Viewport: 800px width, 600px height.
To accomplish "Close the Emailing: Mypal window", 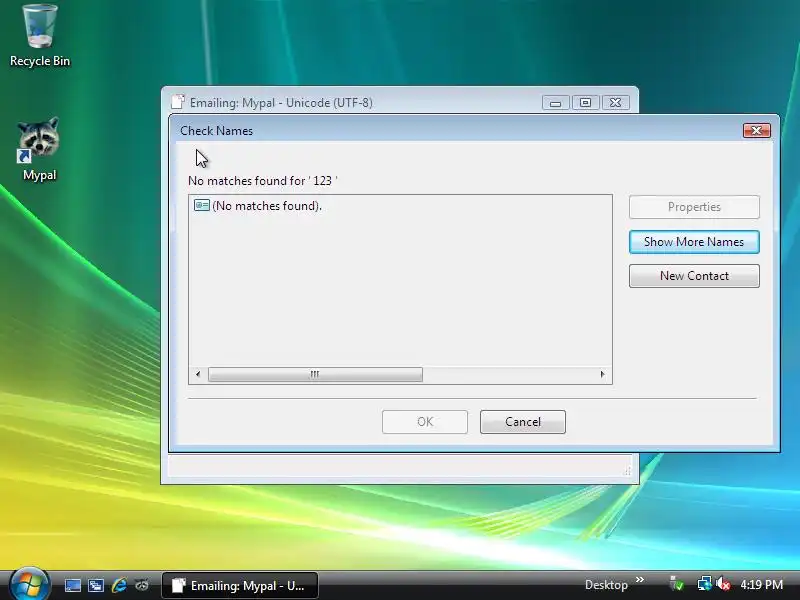I will point(615,103).
